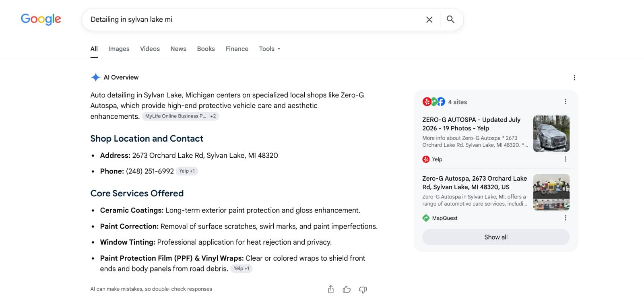644x303 pixels.
Task: Give thumbs up to AI Overview
Action: coord(347,289)
